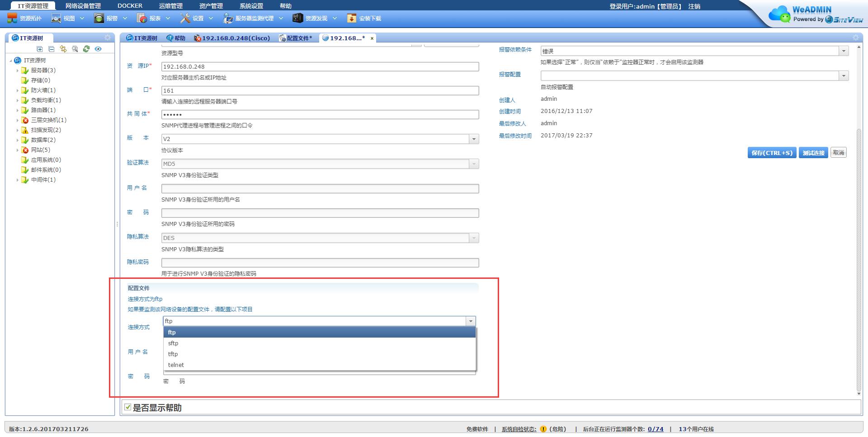This screenshot has width=868, height=437.
Task: Toggle the eye visibility icon above the tree
Action: [98, 49]
